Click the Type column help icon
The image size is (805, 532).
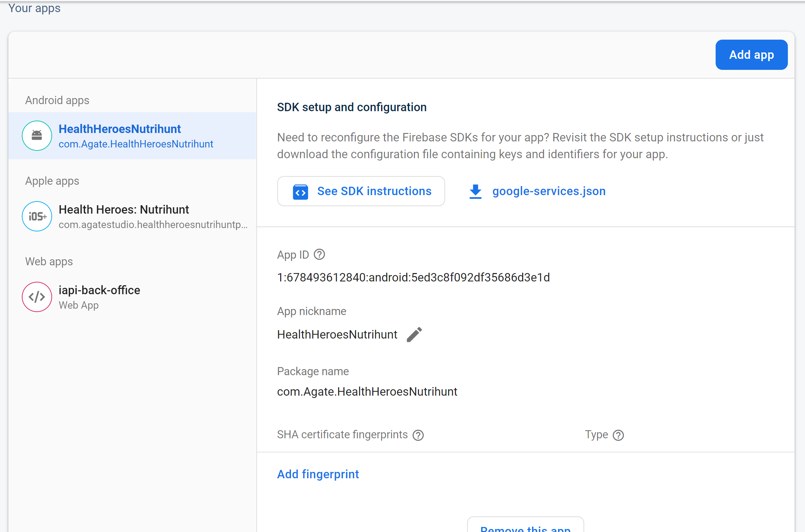(x=618, y=435)
